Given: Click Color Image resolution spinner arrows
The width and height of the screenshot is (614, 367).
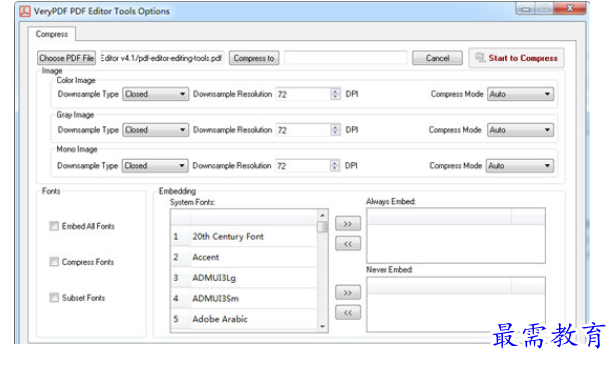Looking at the screenshot, I should (335, 94).
